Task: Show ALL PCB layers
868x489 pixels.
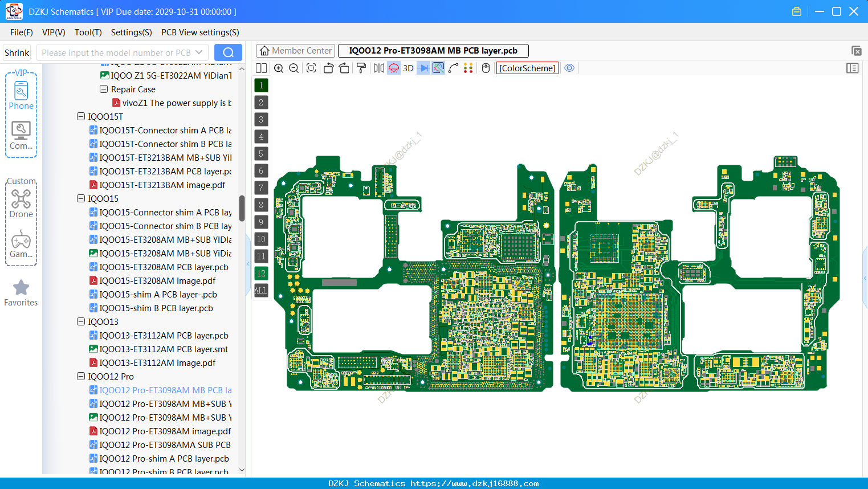Action: pos(261,291)
